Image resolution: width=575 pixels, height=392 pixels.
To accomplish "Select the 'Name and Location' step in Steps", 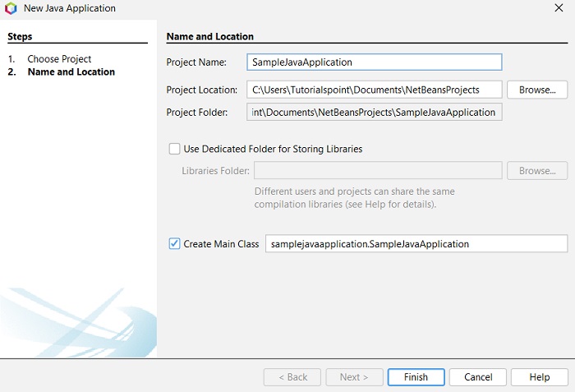I will click(71, 71).
